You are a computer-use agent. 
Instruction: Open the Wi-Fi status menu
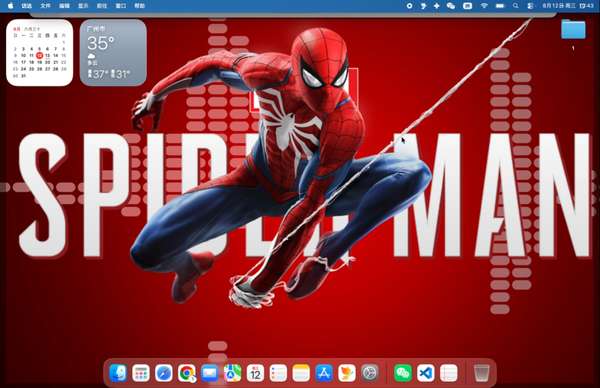coord(484,6)
